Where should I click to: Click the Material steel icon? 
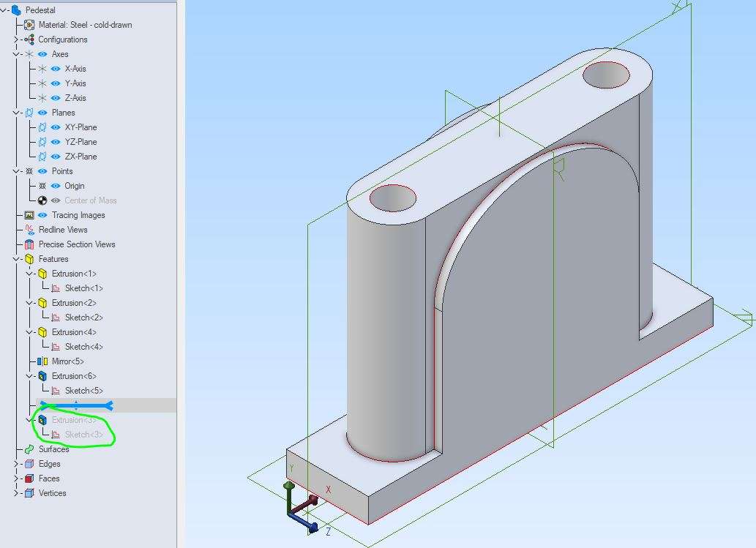[29, 25]
